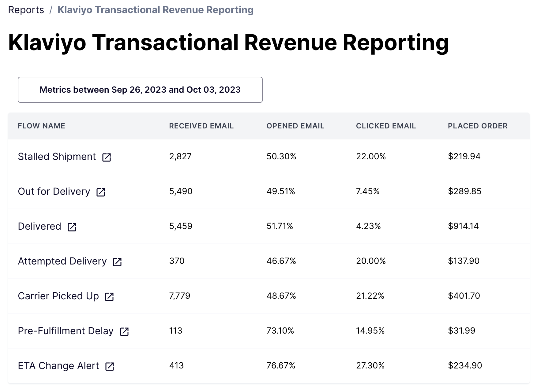Open external link icon for Attempted Delivery
Viewport: 537px width, 392px height.
(117, 262)
